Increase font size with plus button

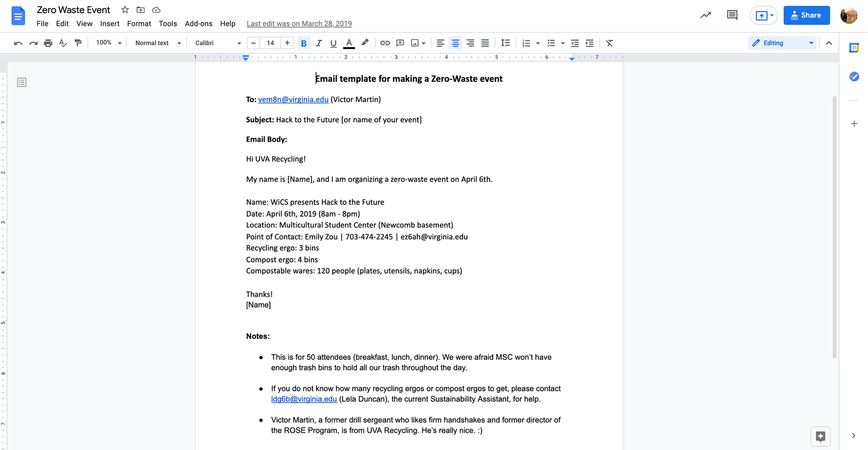click(x=287, y=43)
